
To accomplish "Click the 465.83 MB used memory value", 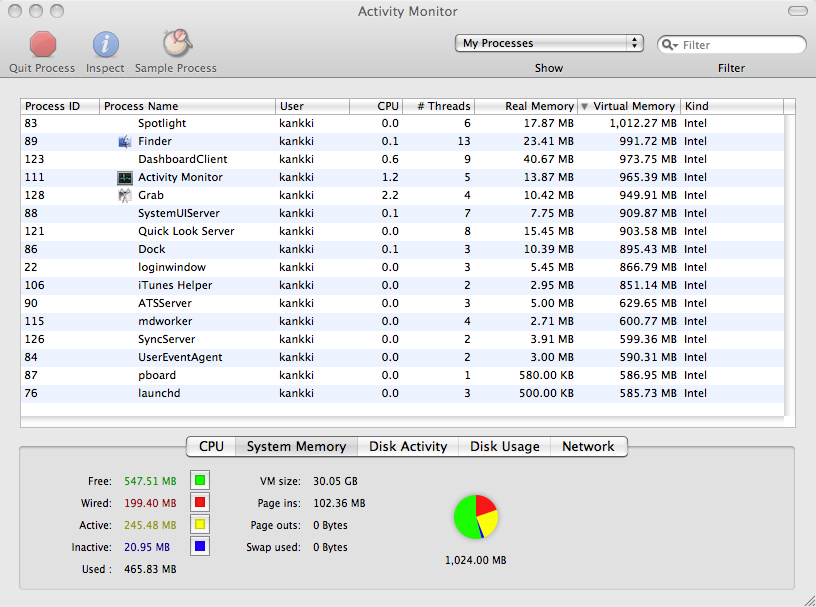I will 150,569.
